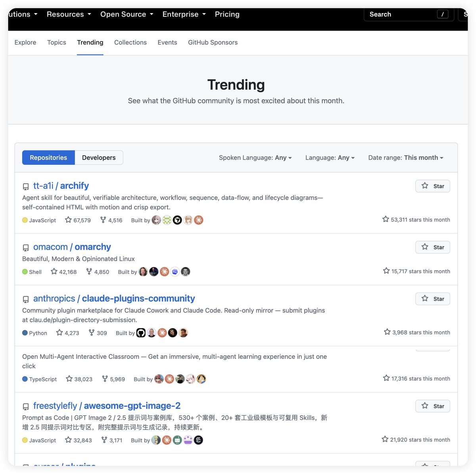Image resolution: width=476 pixels, height=474 pixels.
Task: Change the Date range: This month dropdown
Action: [405, 158]
